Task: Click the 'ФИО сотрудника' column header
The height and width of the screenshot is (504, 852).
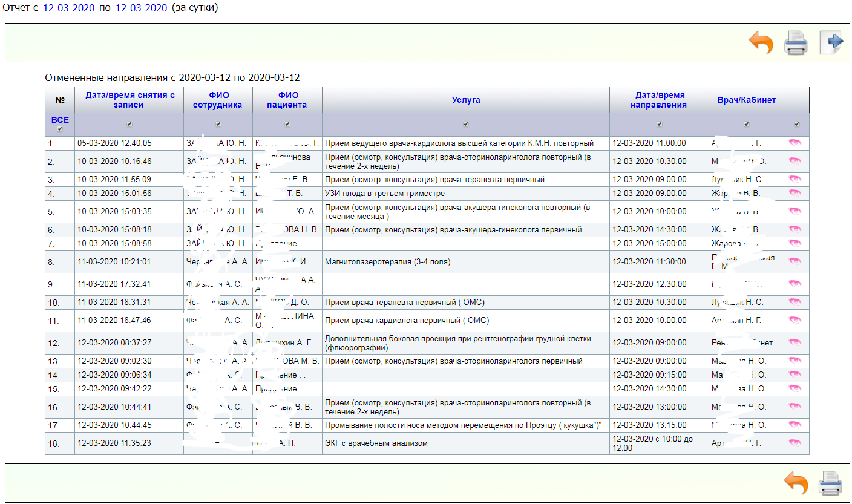Action: (218, 100)
